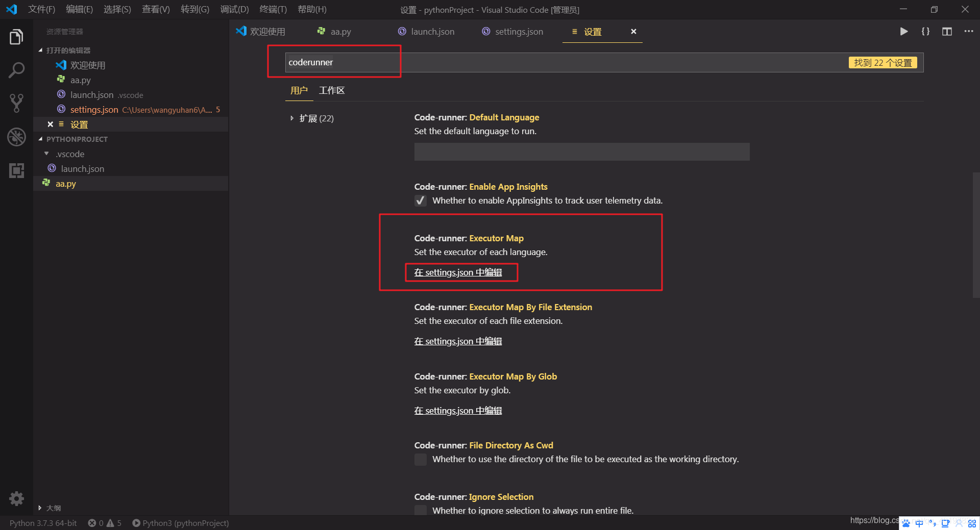Screen dimensions: 980x530
Task: Open the Explorer view in activity bar
Action: (x=16, y=37)
